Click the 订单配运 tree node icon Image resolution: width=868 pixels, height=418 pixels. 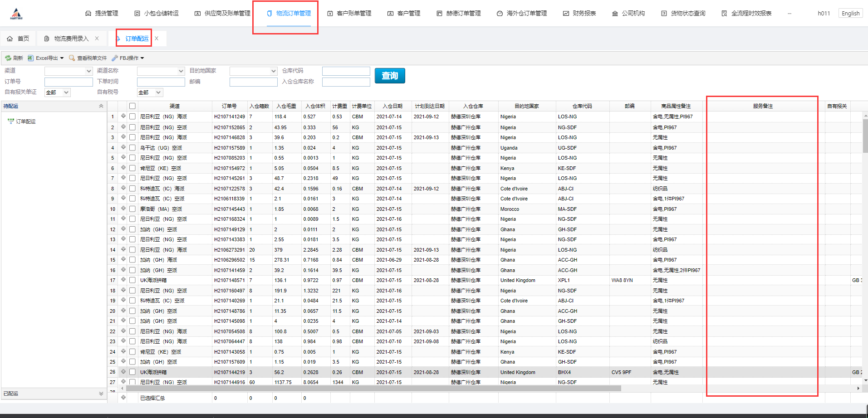click(x=11, y=122)
